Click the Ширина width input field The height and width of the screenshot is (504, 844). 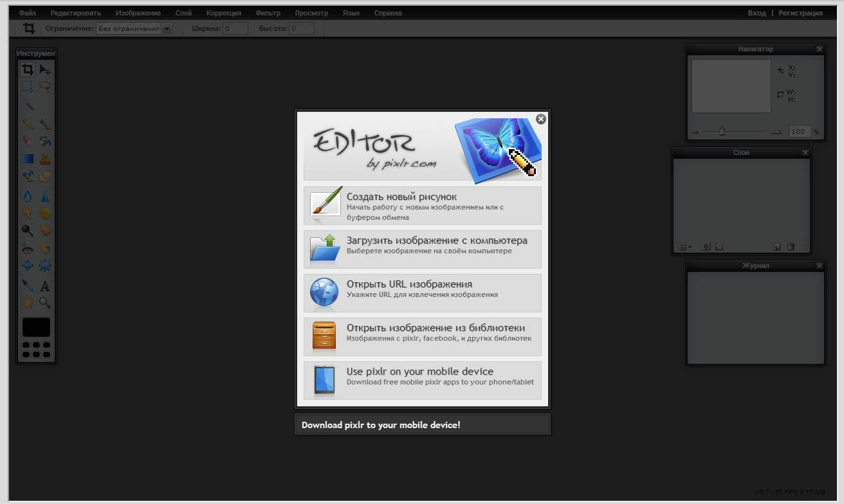pyautogui.click(x=235, y=28)
